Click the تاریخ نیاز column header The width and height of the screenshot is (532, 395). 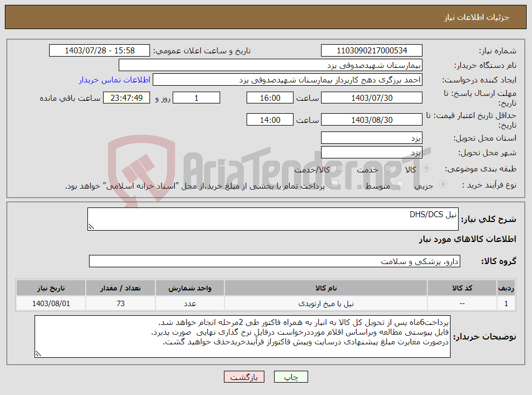point(51,288)
